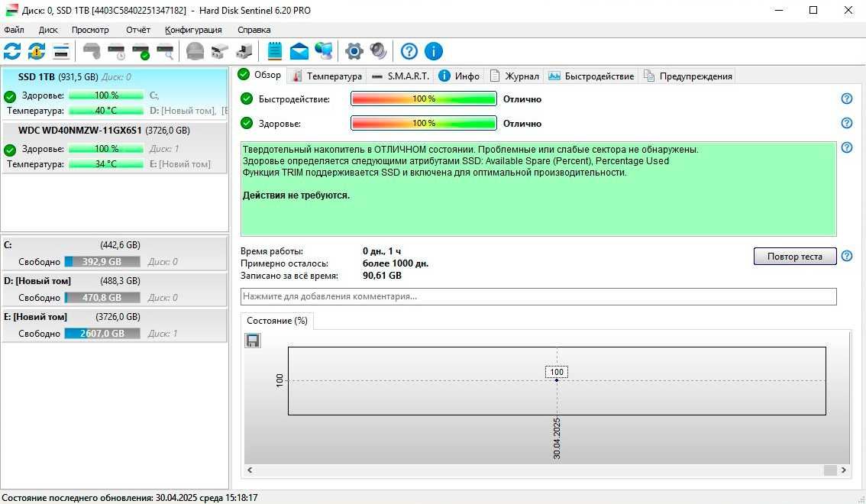Click the floppy save icon above the chart
This screenshot has height=504, width=866.
(253, 341)
